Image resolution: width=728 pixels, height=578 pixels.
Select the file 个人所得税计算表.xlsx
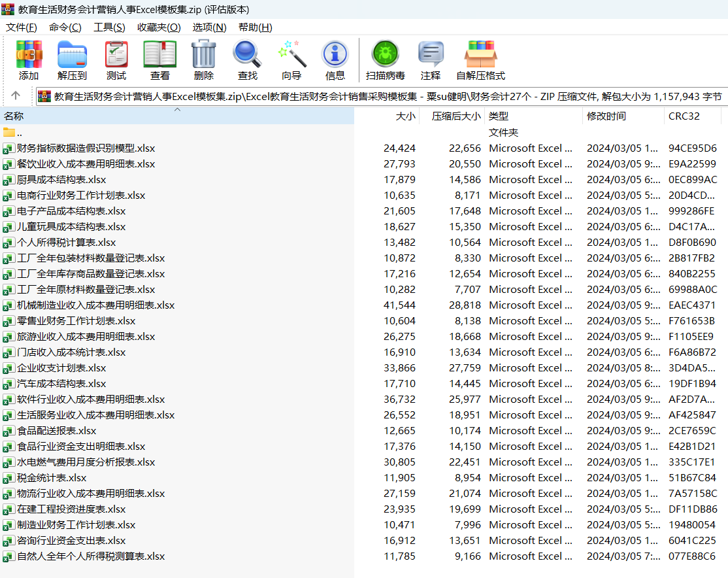click(66, 243)
